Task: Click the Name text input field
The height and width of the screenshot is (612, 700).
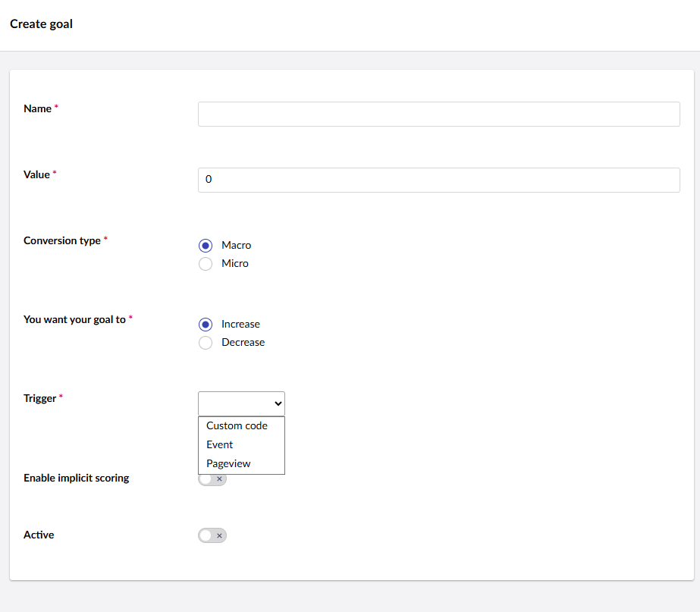Action: click(438, 115)
